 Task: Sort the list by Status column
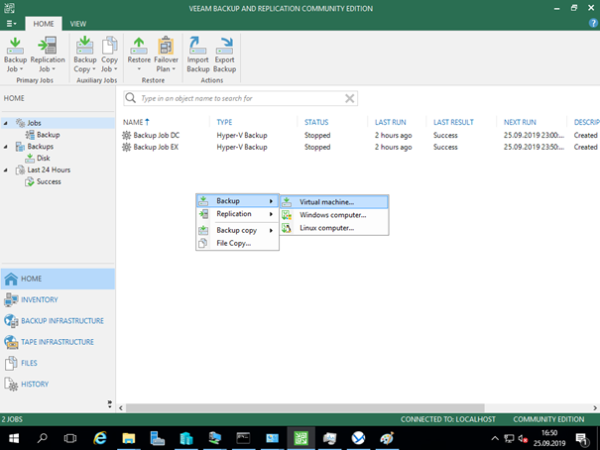coord(316,122)
